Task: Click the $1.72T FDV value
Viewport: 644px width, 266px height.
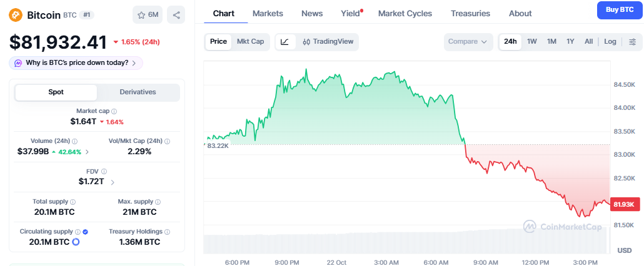Action: coord(91,182)
